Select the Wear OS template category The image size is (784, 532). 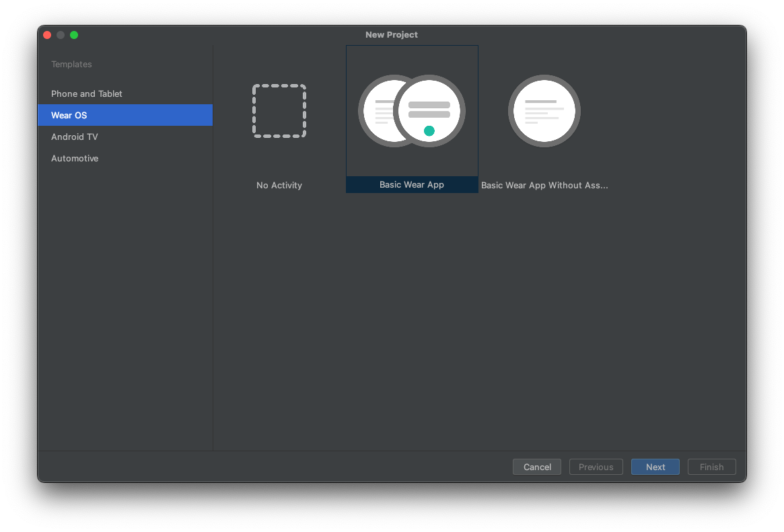pos(125,116)
